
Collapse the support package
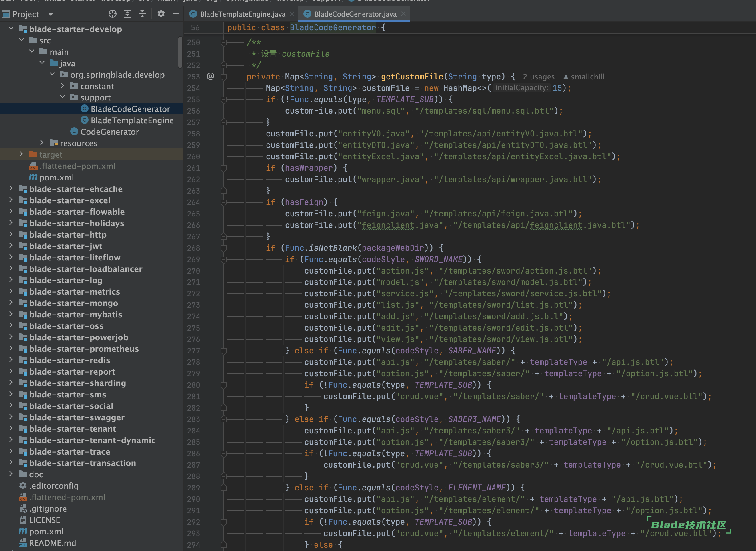tap(62, 97)
